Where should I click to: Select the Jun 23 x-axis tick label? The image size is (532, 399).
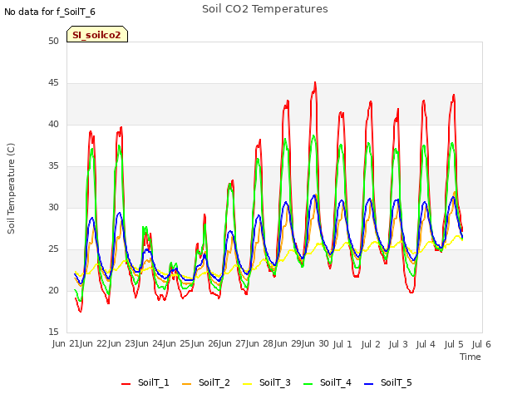click(122, 344)
